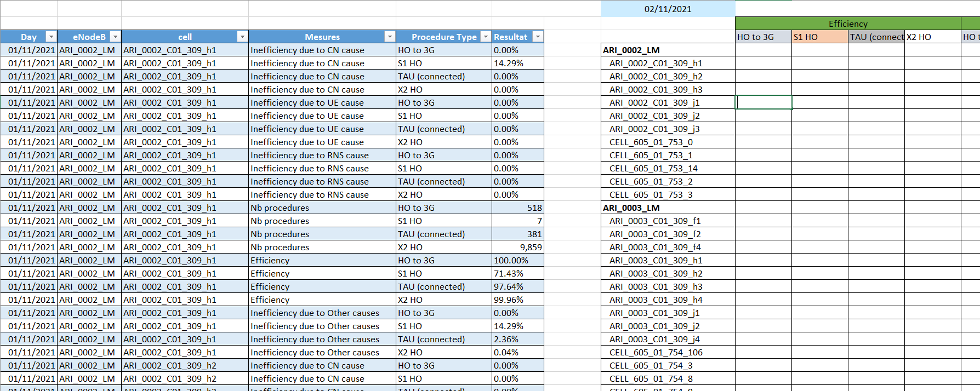Select the HO to 3G summary column header

[x=763, y=37]
